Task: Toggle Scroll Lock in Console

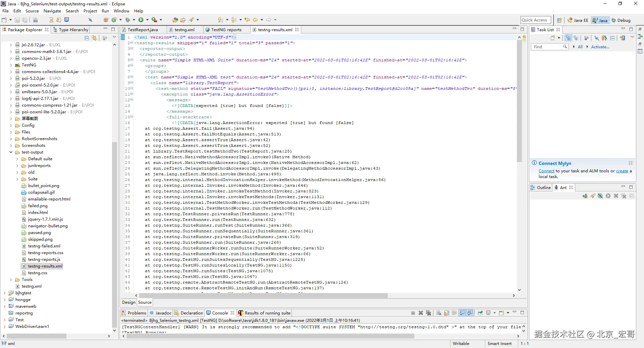Action: coord(446,313)
